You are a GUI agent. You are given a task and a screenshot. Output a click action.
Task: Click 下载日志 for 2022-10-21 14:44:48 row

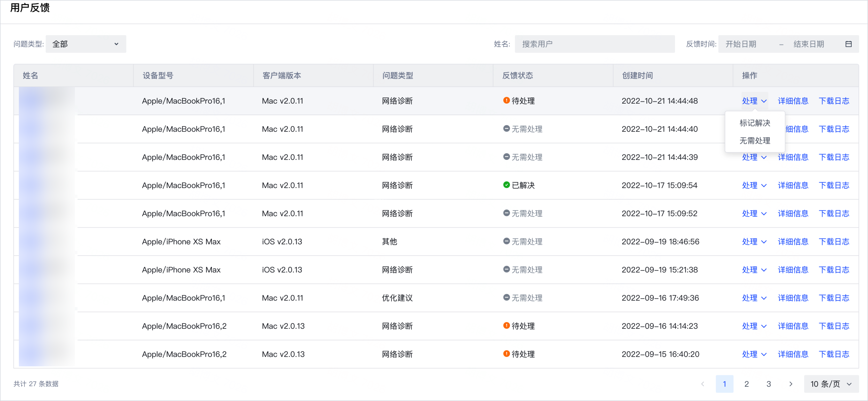coord(834,101)
